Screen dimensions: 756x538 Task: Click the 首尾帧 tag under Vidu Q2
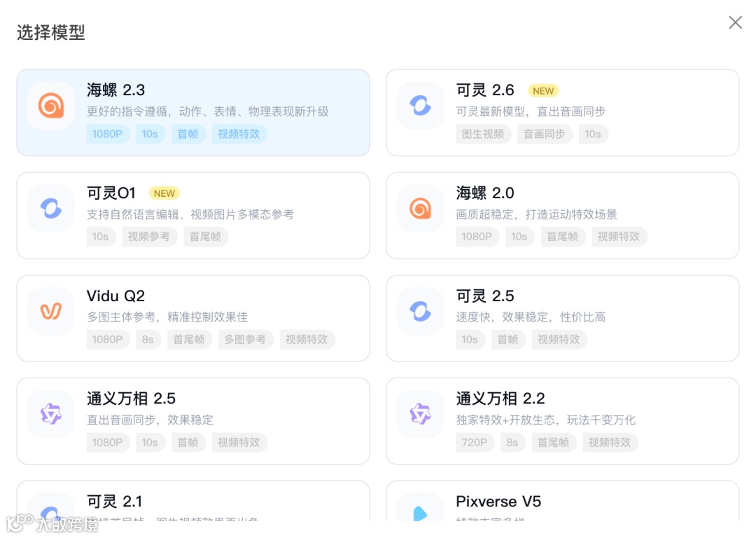click(189, 339)
